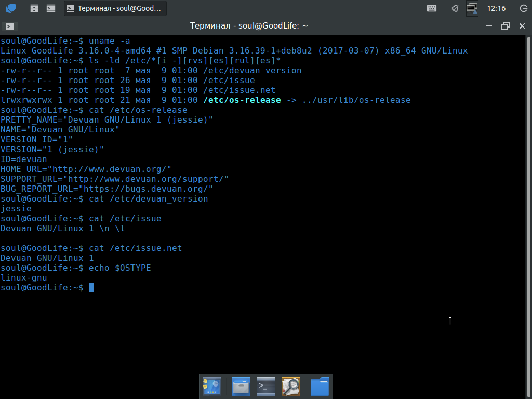Open the terminal window menu icon

coord(10,26)
